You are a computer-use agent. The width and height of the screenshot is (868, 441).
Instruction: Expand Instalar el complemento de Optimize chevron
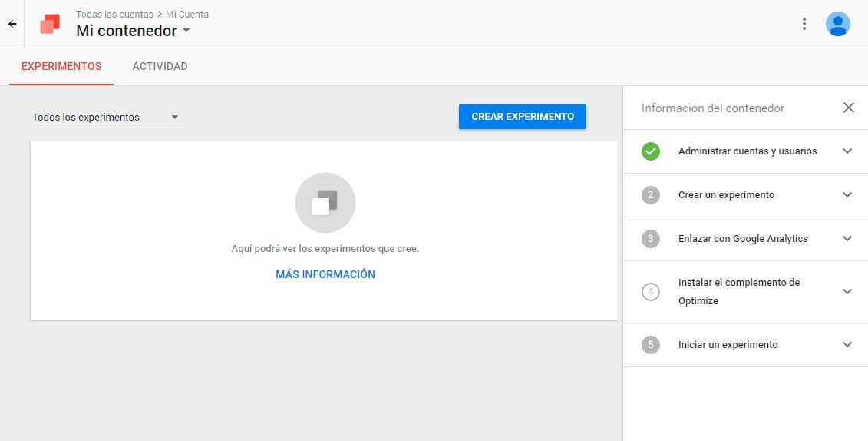pyautogui.click(x=847, y=291)
